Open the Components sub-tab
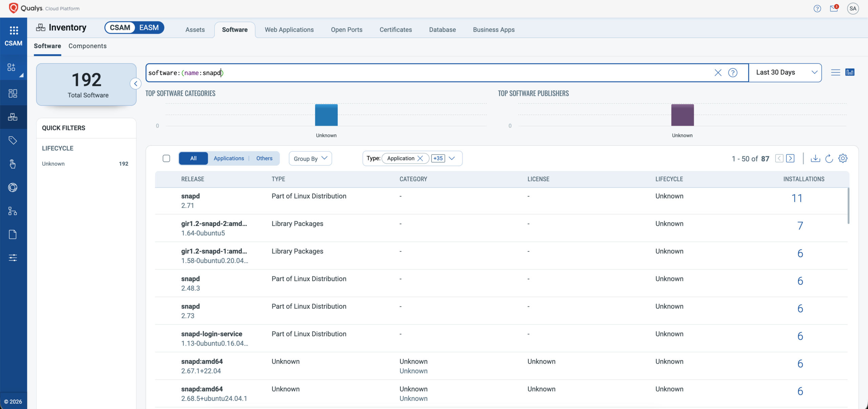This screenshot has height=409, width=868. coord(87,46)
